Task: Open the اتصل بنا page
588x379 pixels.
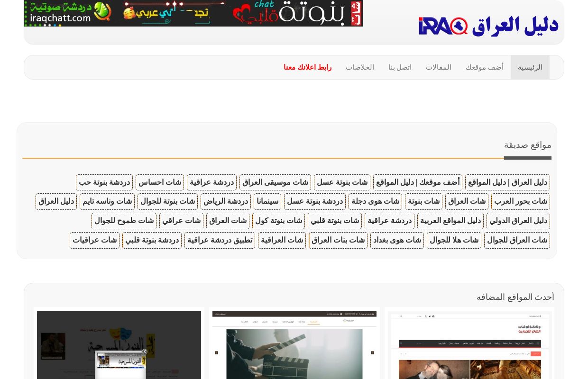Action: pyautogui.click(x=400, y=67)
